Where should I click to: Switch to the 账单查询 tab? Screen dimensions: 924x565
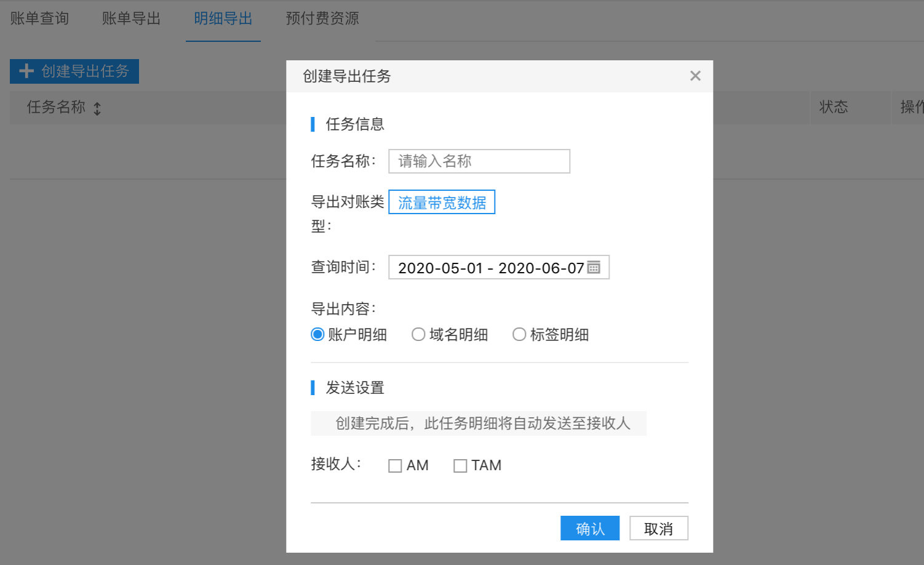(x=39, y=18)
